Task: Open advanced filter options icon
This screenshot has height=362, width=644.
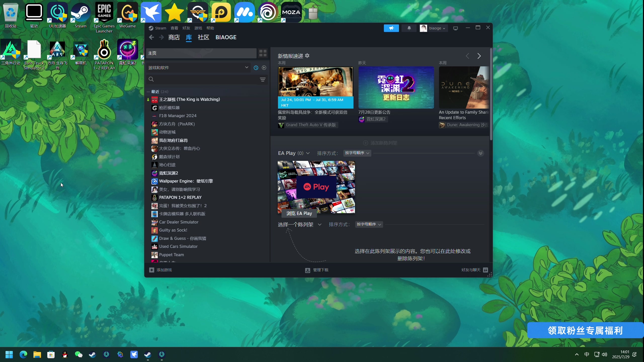Action: pyautogui.click(x=263, y=79)
